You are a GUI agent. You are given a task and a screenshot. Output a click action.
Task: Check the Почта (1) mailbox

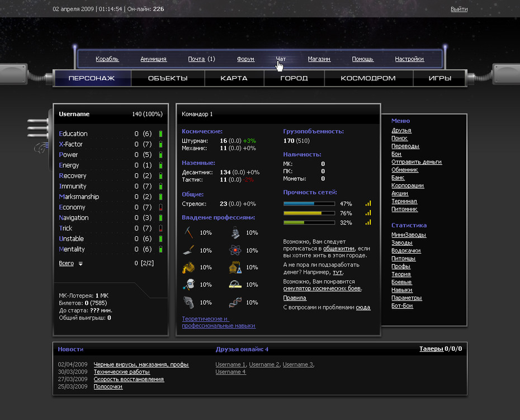pyautogui.click(x=202, y=59)
